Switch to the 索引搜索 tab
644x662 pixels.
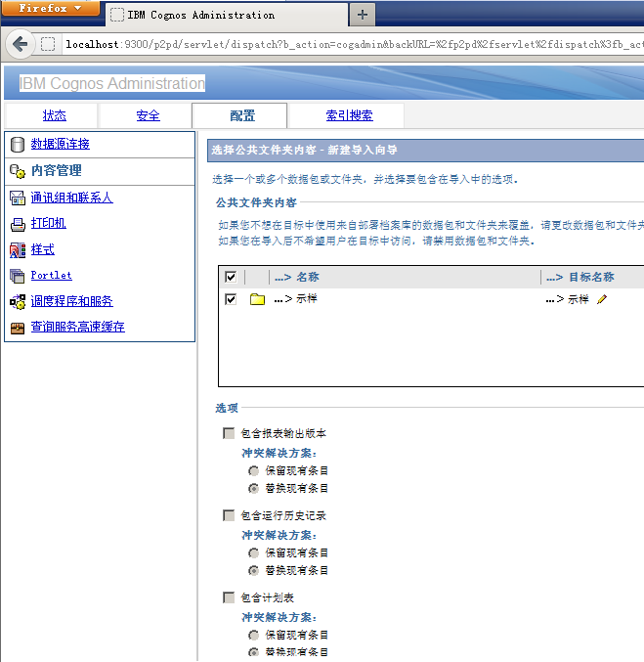(x=350, y=115)
